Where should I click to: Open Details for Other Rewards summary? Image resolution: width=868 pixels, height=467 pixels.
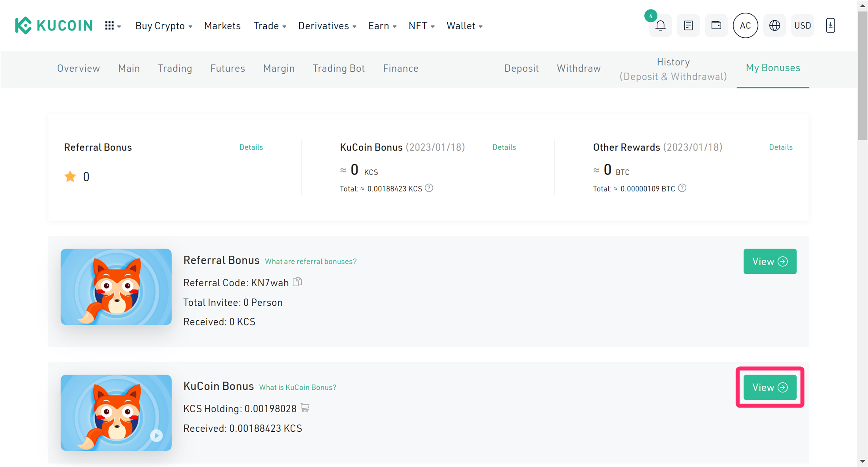(781, 147)
